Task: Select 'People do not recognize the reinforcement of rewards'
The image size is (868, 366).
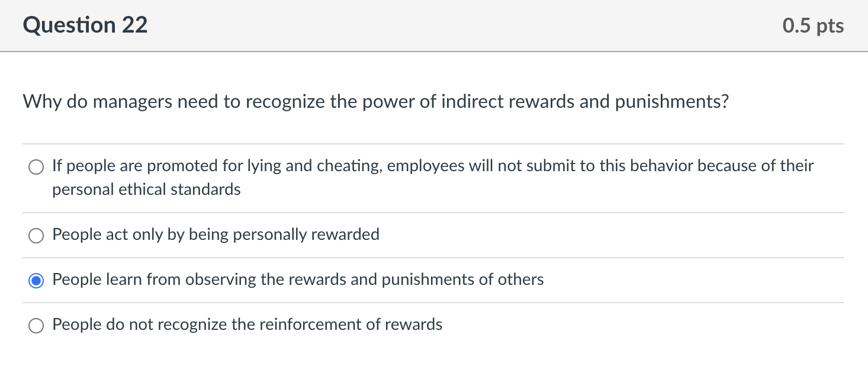Action: point(36,325)
